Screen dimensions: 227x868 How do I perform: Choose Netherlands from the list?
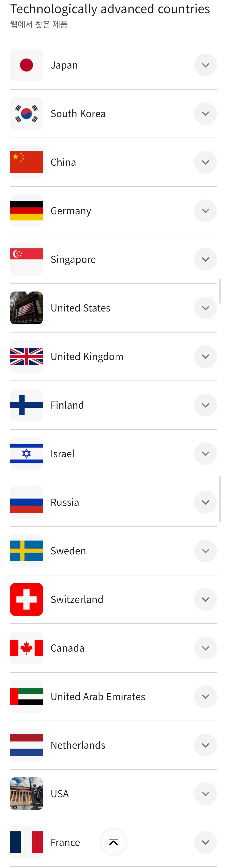(x=113, y=745)
